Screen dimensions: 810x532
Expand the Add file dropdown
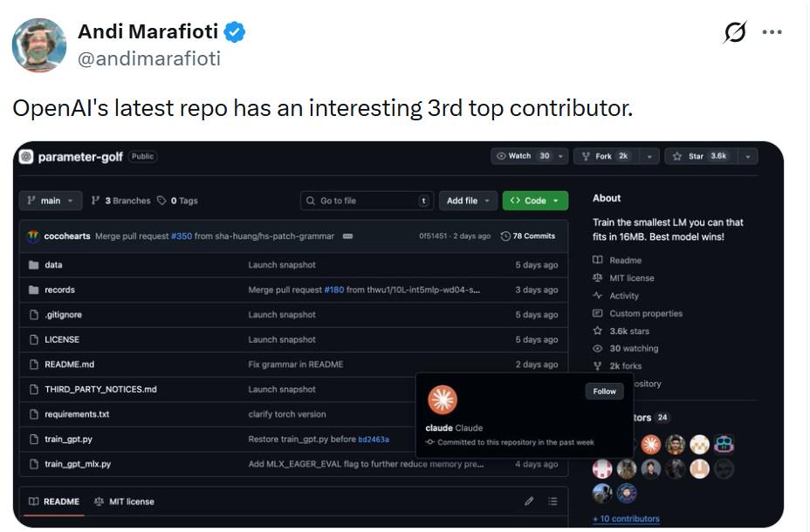468,201
